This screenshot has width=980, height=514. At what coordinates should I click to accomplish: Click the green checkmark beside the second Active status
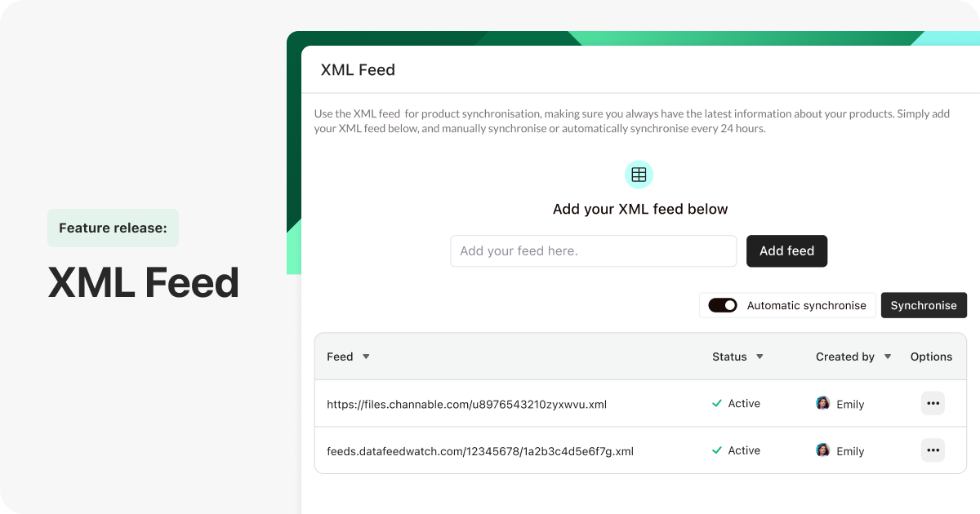click(x=718, y=450)
